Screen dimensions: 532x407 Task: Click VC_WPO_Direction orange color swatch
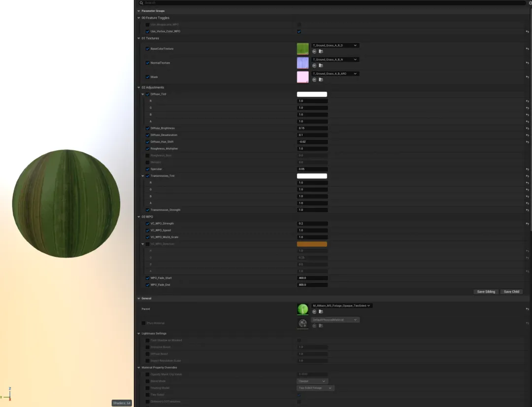tap(312, 244)
